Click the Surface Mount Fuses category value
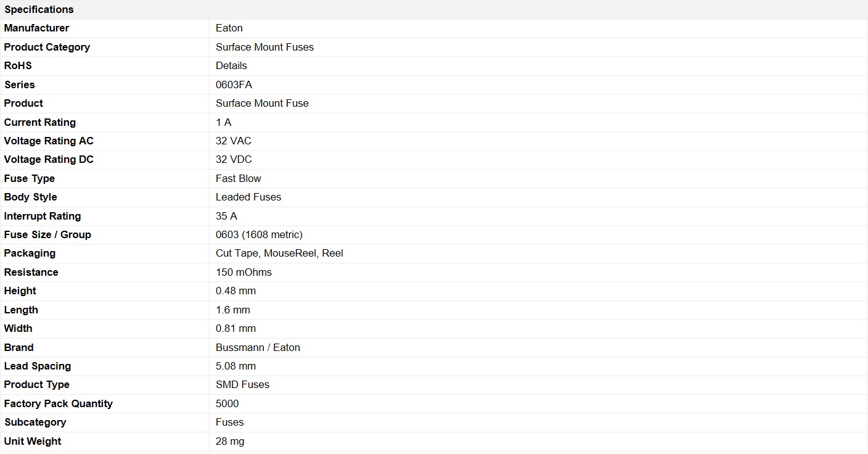 pos(264,47)
